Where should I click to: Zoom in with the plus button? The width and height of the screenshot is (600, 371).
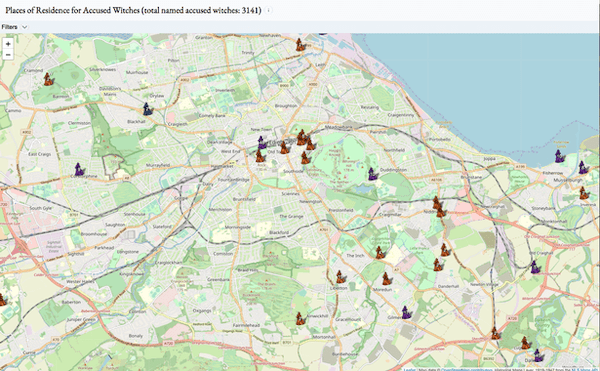coord(8,44)
